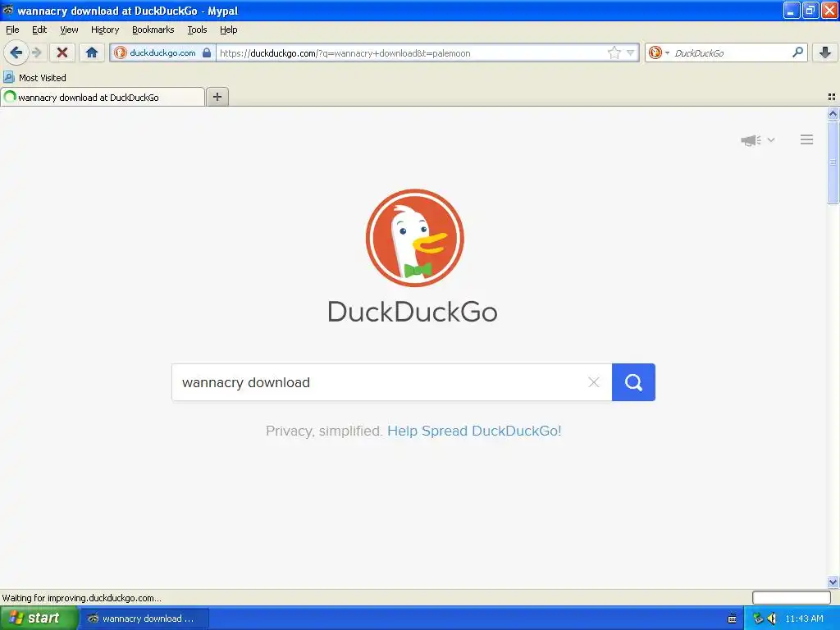Click the List all tabs icon
840x630 pixels.
(x=832, y=97)
